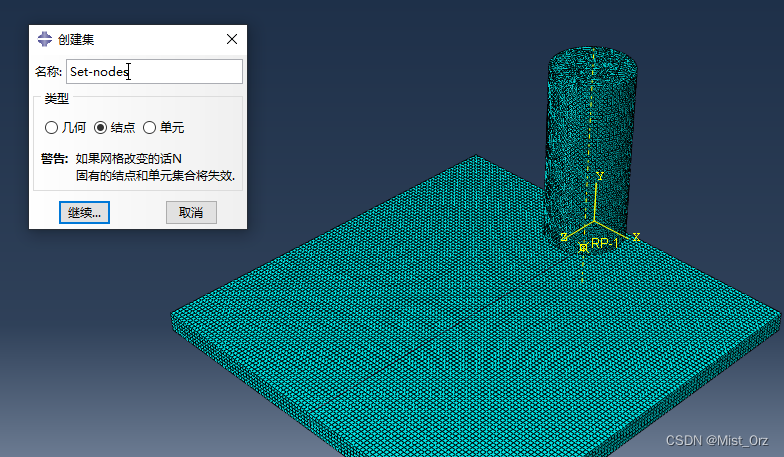The width and height of the screenshot is (784, 457).
Task: Close the 创建集 dialog with X
Action: 232,39
